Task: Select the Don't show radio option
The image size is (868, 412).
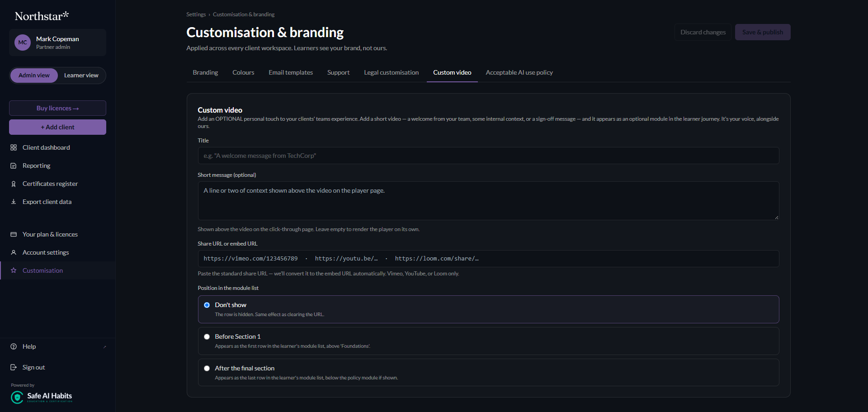Action: point(207,305)
